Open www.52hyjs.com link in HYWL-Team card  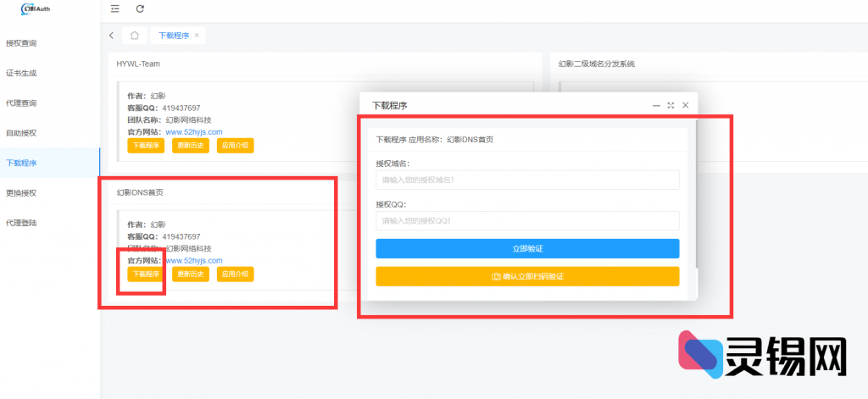[193, 132]
